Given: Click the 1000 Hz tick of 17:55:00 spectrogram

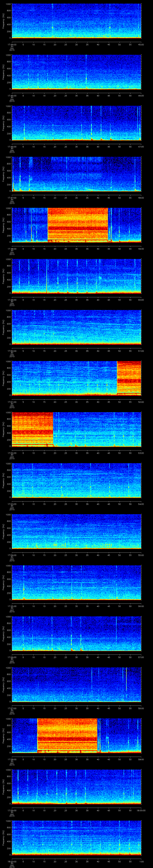Looking at the screenshot, I should pyautogui.click(x=8, y=566).
